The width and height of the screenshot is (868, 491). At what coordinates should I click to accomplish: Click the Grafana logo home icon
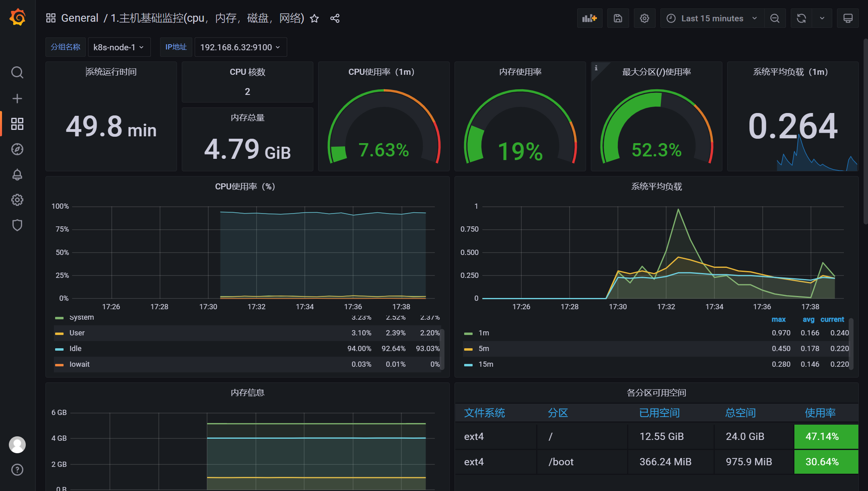click(x=17, y=18)
